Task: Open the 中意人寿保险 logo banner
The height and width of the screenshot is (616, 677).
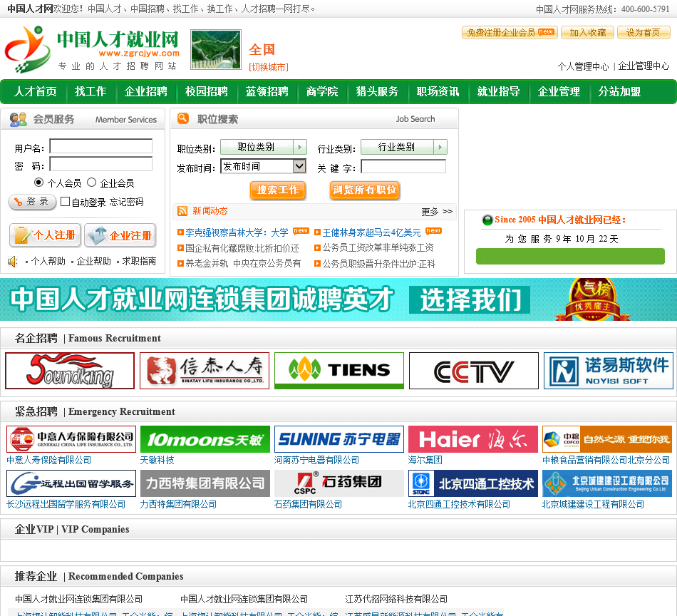Action: [x=71, y=439]
